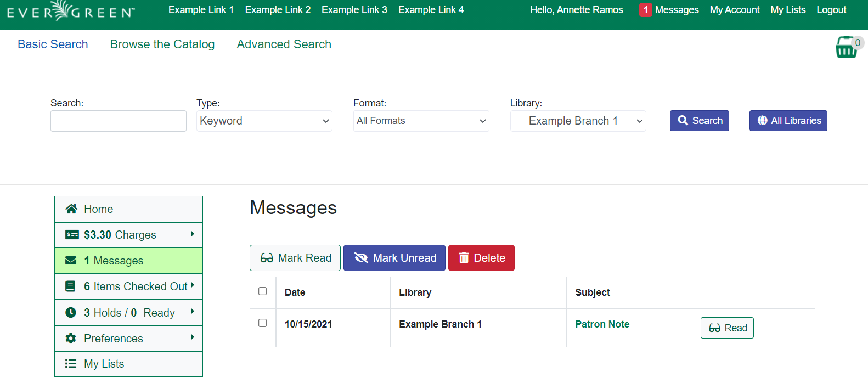The image size is (868, 383).
Task: Click the globe icon on All Libraries
Action: 763,121
